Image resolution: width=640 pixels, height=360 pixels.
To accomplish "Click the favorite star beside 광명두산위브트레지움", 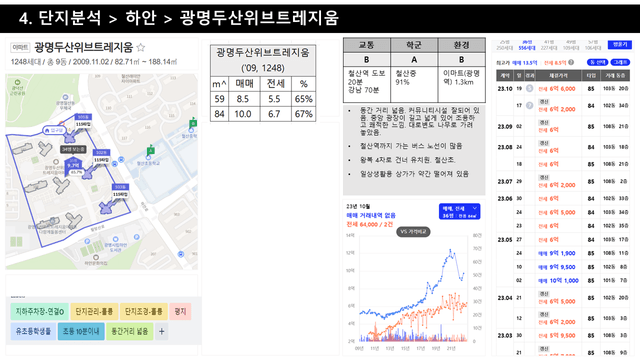I will coord(141,48).
